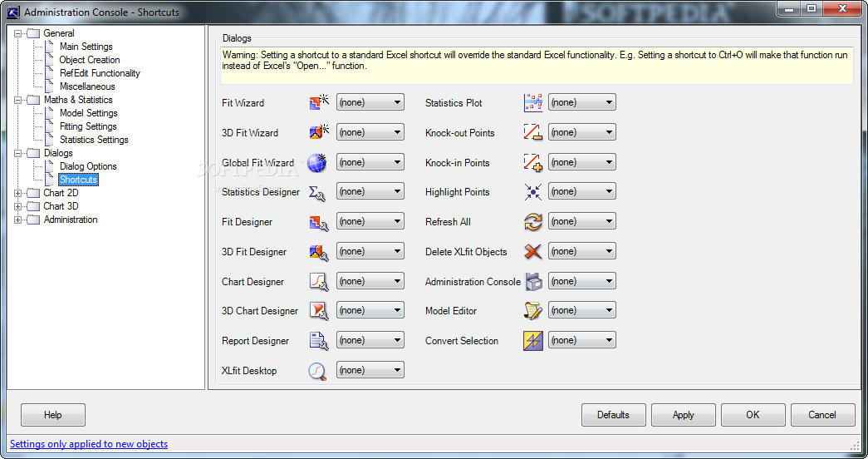Click the Statistics Designer sigma icon
Screen dimensions: 868x459
pyautogui.click(x=317, y=192)
